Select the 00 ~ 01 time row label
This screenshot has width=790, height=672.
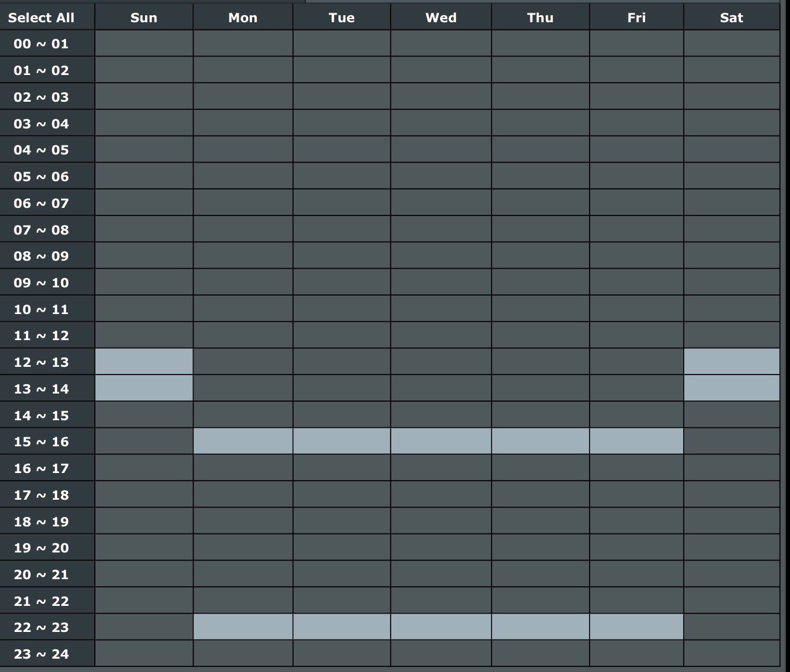tap(41, 44)
